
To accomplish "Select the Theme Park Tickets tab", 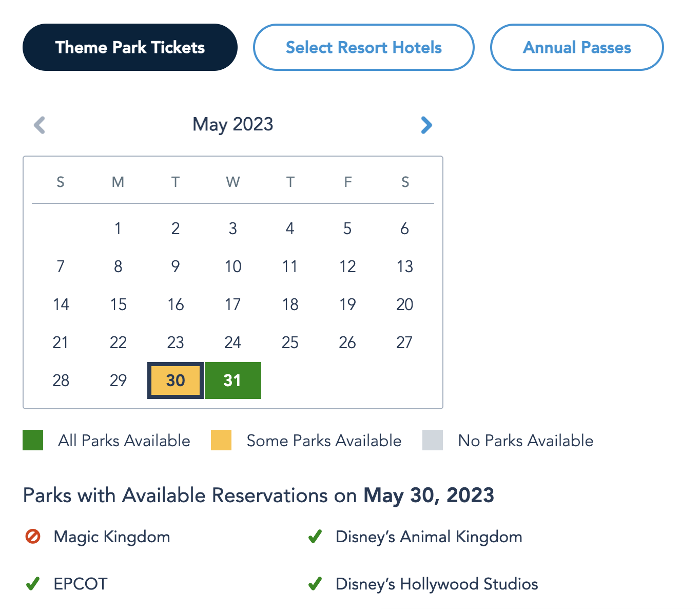I will pos(130,47).
